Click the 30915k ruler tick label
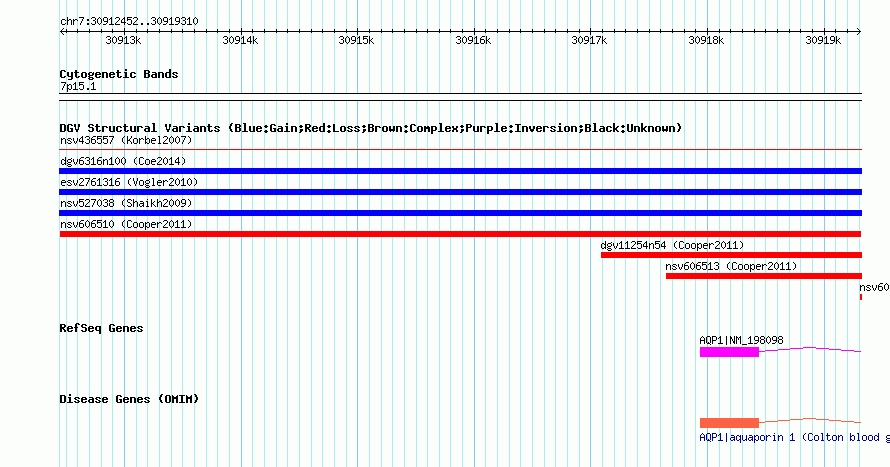Screen dimensions: 890x467 click(x=356, y=40)
